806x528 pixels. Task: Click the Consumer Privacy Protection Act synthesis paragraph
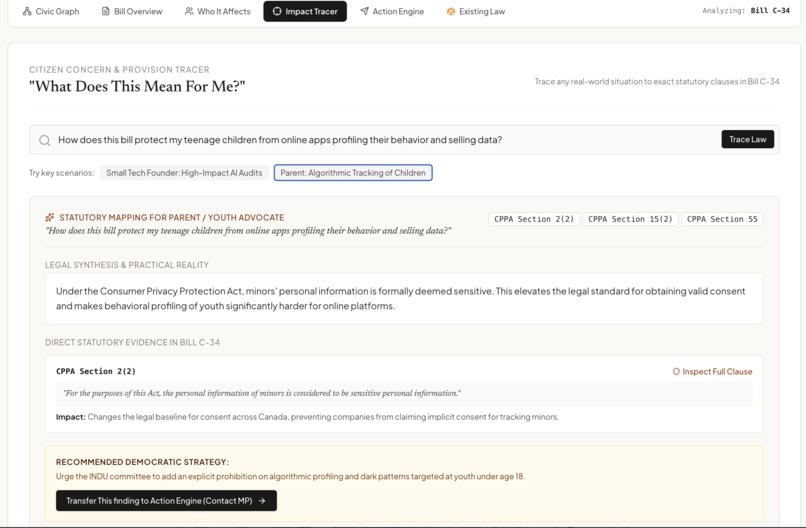click(x=400, y=299)
